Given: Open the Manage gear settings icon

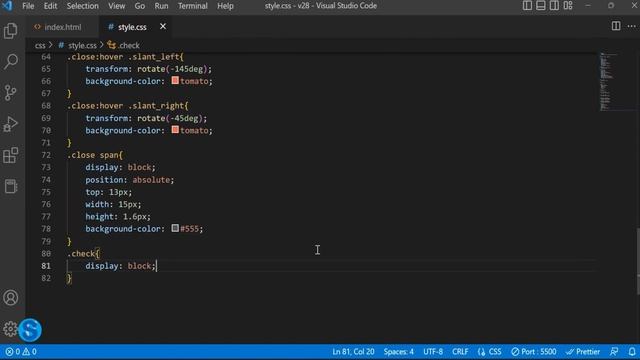Looking at the screenshot, I should [x=10, y=329].
